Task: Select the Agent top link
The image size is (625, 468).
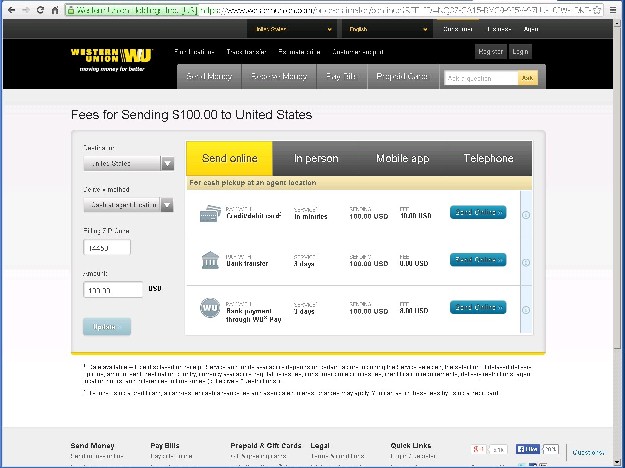Action: [531, 29]
